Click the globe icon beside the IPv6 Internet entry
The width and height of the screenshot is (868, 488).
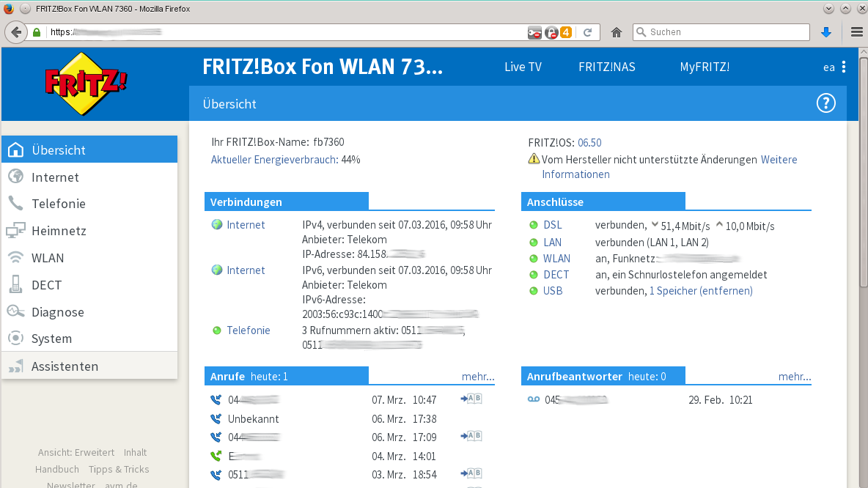tap(217, 270)
